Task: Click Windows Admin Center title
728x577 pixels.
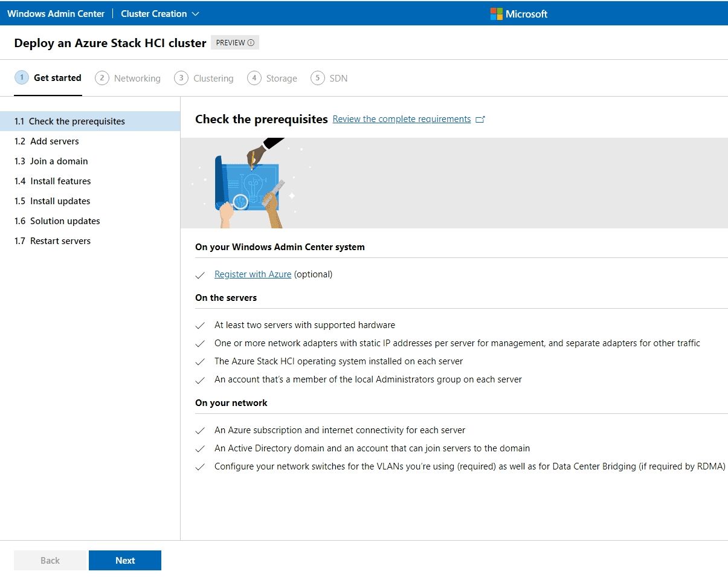Action: (x=56, y=13)
